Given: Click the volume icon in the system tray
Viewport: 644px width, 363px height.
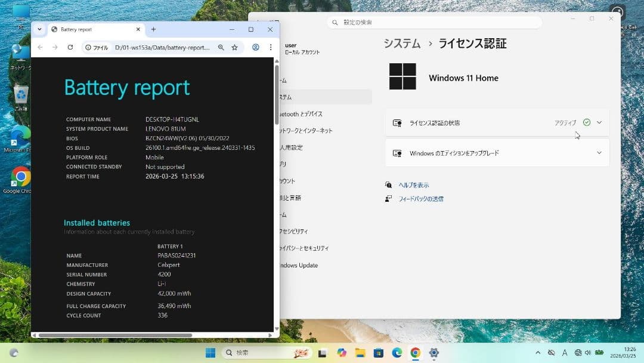Looking at the screenshot, I should pyautogui.click(x=587, y=352).
